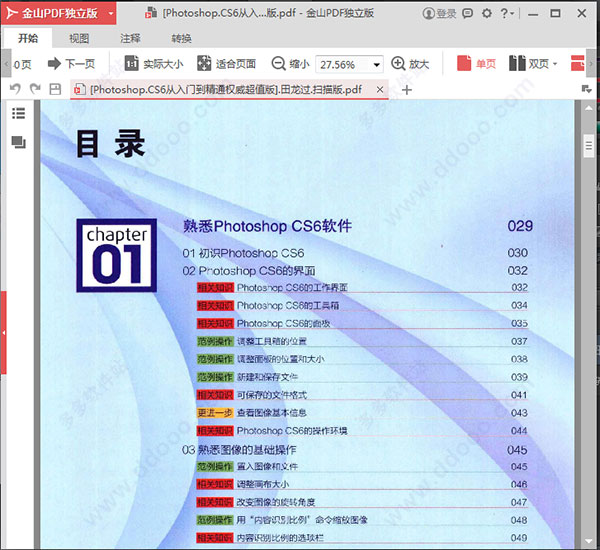This screenshot has width=600, height=550.
Task: Set view to 适合页面
Action: coord(226,64)
